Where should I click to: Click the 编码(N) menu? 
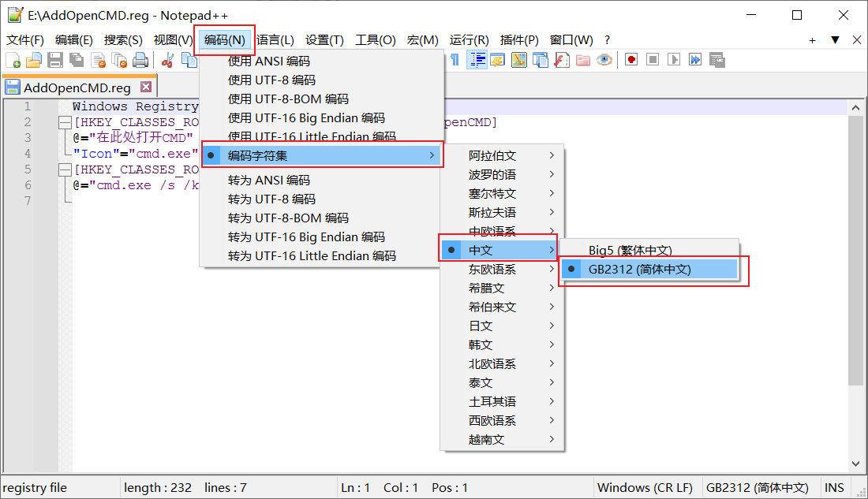click(224, 40)
